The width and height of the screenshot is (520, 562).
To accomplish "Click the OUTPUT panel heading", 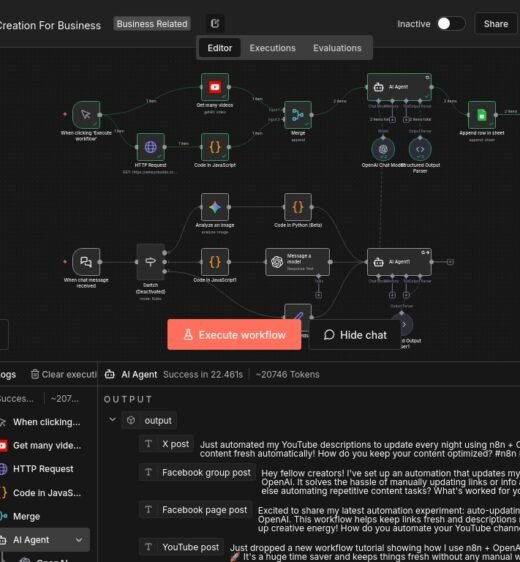I will tap(128, 399).
